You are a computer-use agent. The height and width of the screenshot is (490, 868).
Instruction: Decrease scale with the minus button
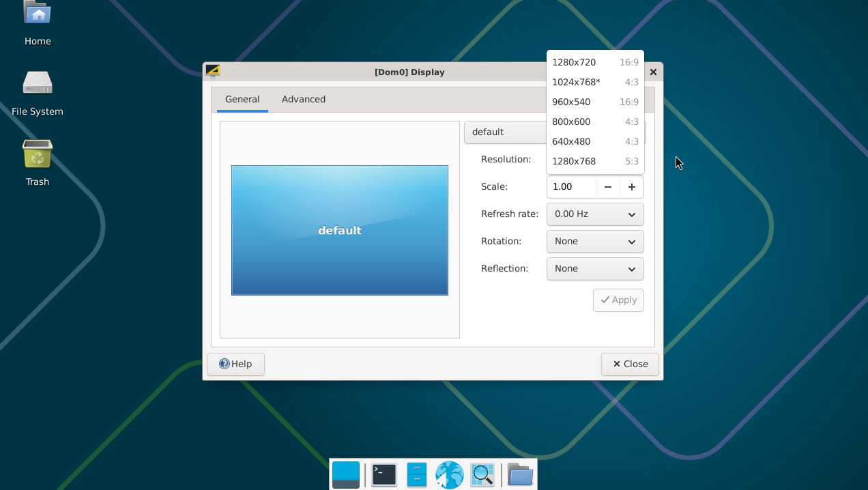[608, 187]
